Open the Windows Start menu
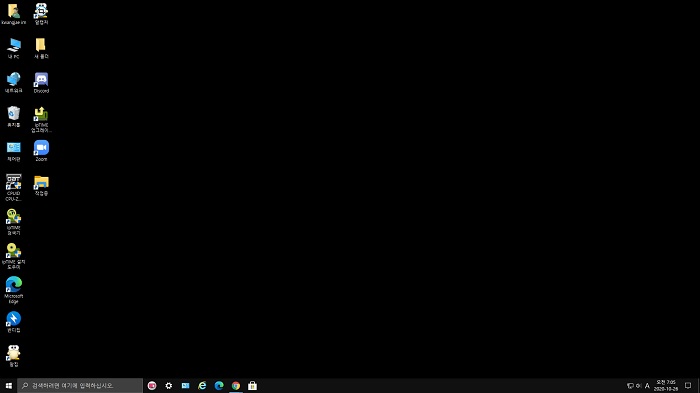This screenshot has height=393, width=700. pos(8,385)
